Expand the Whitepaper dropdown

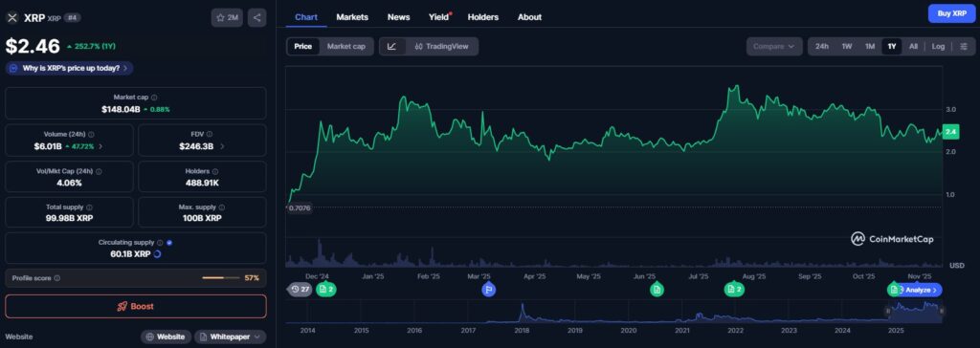231,337
